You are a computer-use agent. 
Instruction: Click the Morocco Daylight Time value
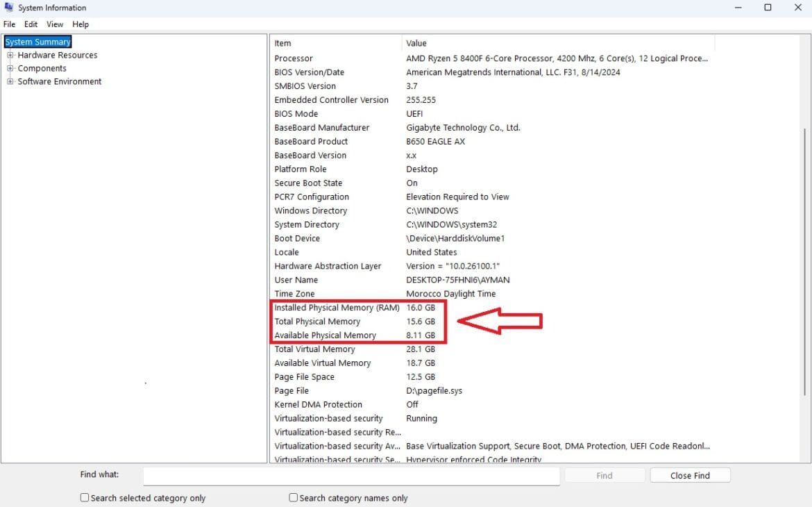450,294
